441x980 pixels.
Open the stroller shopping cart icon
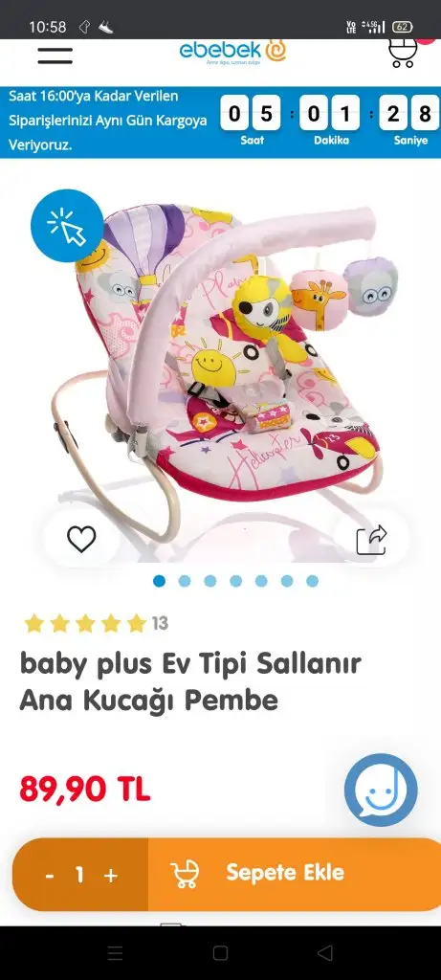(403, 53)
